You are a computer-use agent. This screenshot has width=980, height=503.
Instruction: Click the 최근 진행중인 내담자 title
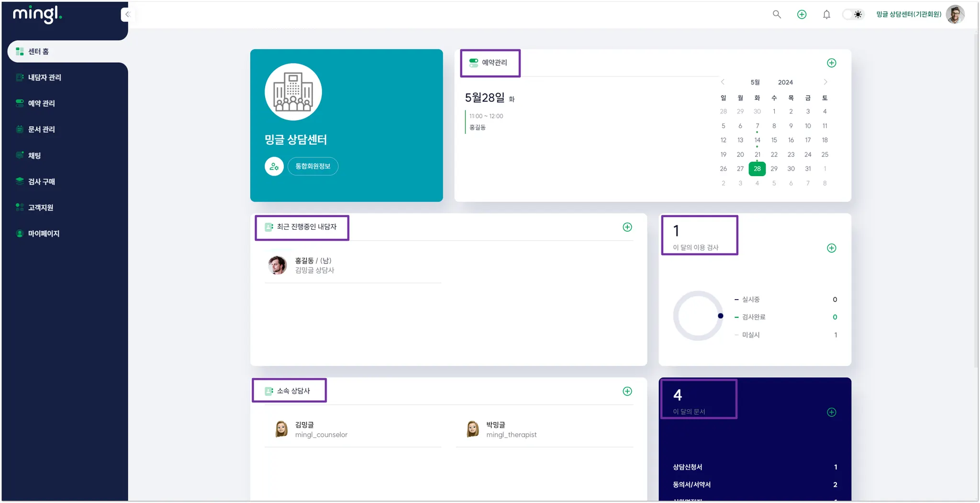(307, 227)
